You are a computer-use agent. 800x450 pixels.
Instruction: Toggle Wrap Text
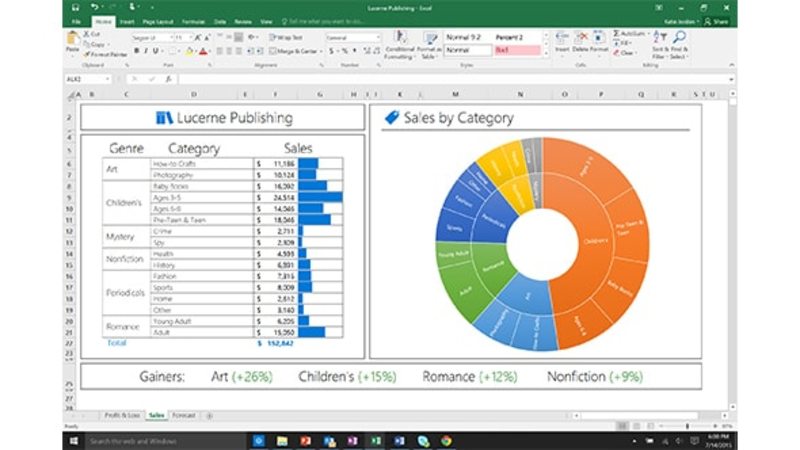[286, 37]
